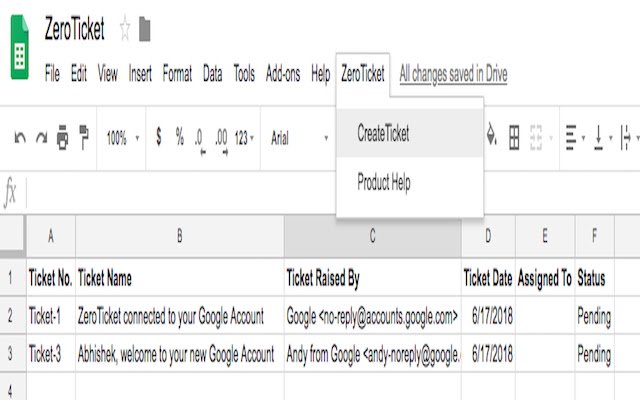This screenshot has width=640, height=400.
Task: Click the Text wrapping icon
Action: click(625, 138)
